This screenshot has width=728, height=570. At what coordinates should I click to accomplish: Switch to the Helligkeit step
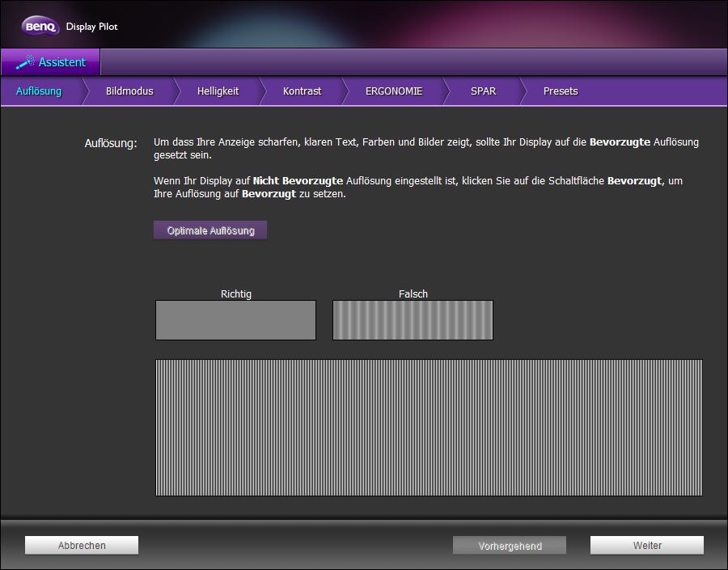[x=218, y=91]
